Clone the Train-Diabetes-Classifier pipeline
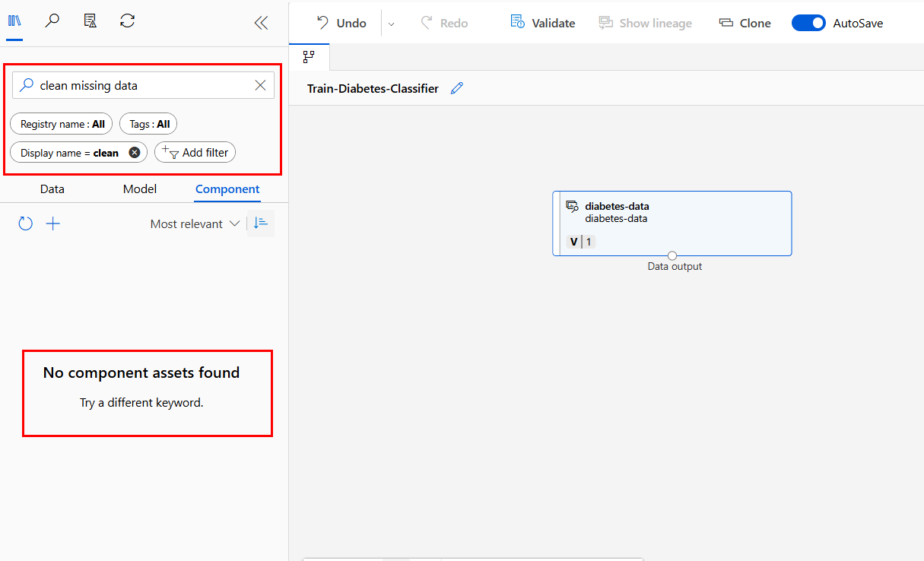Image resolution: width=924 pixels, height=561 pixels. pyautogui.click(x=745, y=23)
